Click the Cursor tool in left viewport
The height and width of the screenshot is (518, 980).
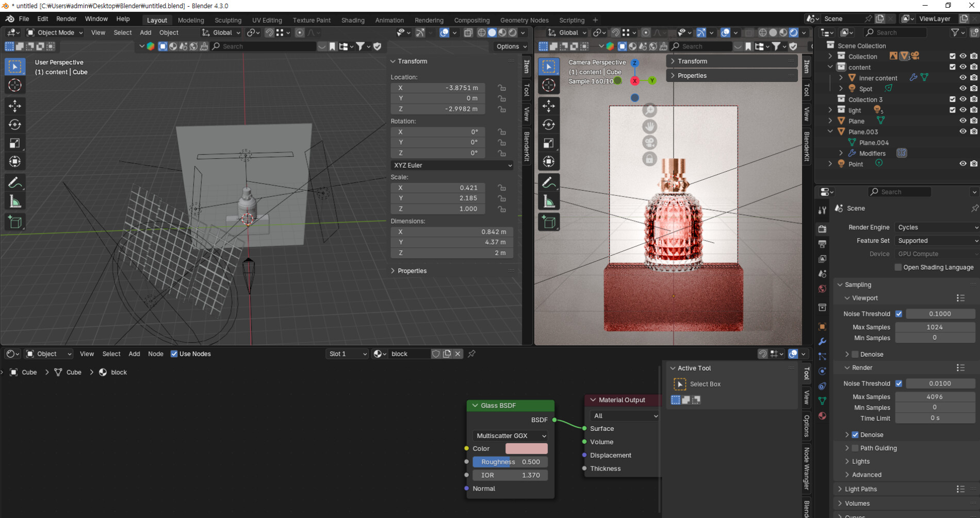[x=15, y=86]
